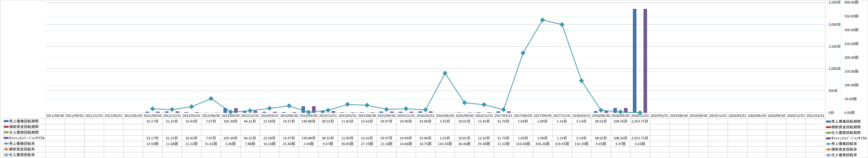Click the tall purple bar for 2018/12/31
868x158 pixels.
[645, 61]
